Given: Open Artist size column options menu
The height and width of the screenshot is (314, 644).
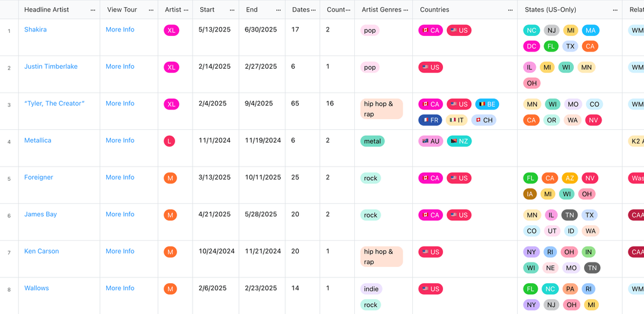Looking at the screenshot, I should point(186,10).
